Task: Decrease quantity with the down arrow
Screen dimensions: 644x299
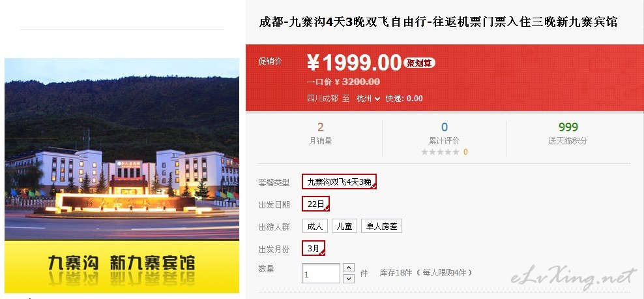Action: (348, 279)
